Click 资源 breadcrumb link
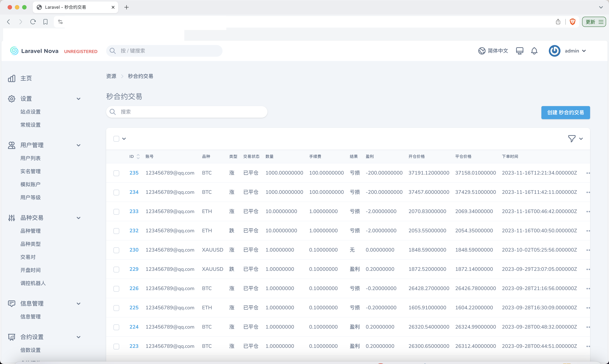This screenshot has height=364, width=609. (x=111, y=76)
